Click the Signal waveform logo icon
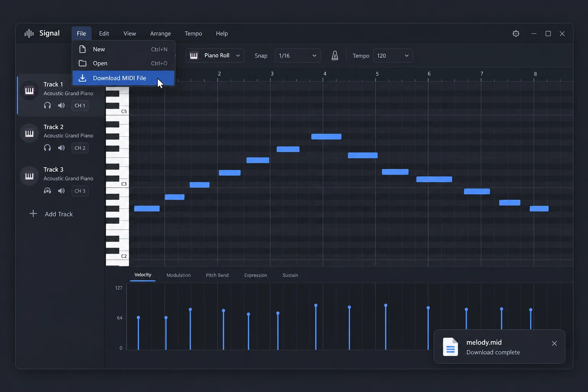 pos(29,33)
